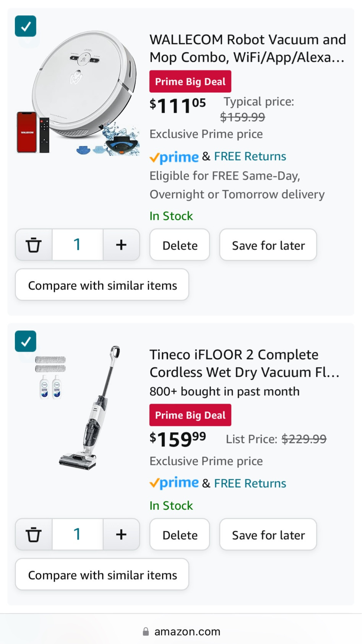This screenshot has height=644, width=362.
Task: Click trash icon for Tineco iFLOOR 2
Action: [34, 535]
